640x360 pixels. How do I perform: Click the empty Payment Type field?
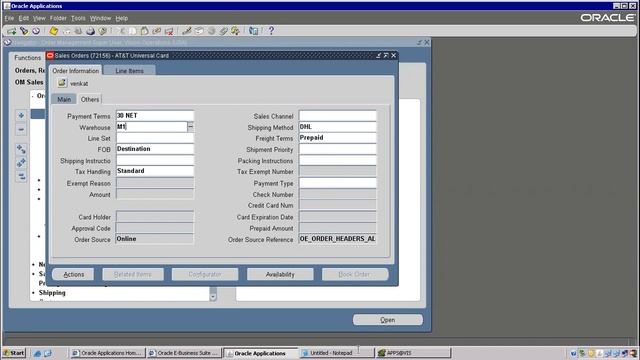(338, 183)
